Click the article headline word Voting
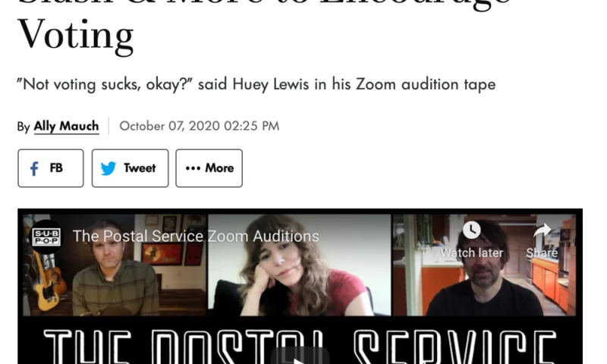Image resolution: width=607 pixels, height=364 pixels. pyautogui.click(x=75, y=34)
